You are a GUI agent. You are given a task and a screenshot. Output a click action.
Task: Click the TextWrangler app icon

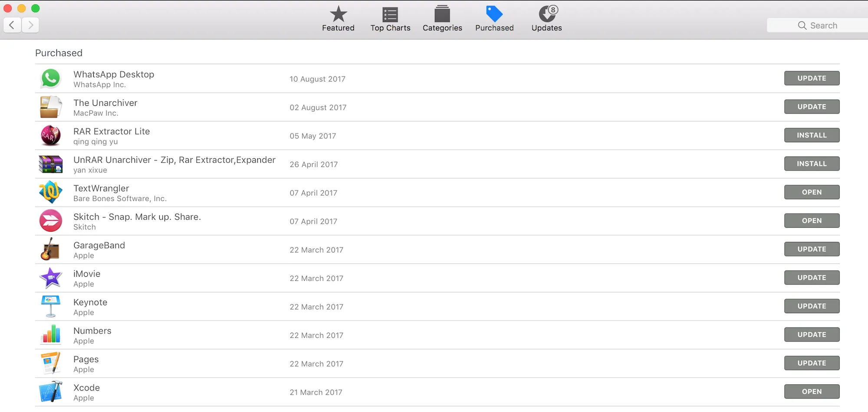tap(51, 192)
